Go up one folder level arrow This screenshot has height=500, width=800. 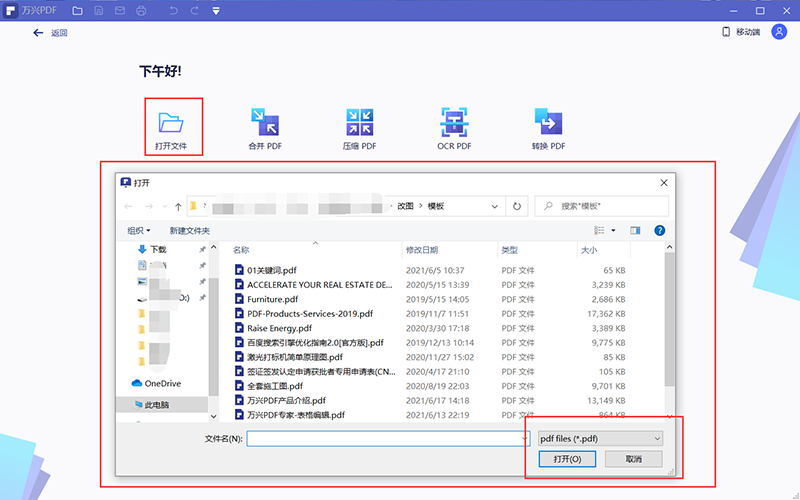tap(178, 206)
